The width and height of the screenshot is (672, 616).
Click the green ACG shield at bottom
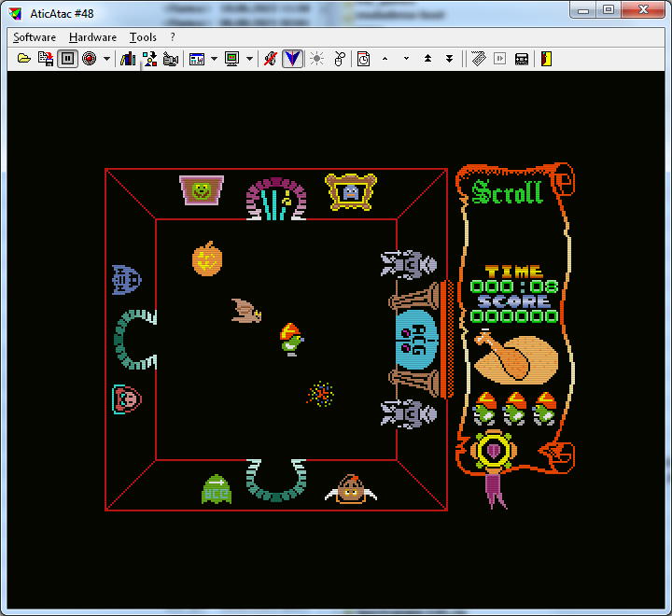pos(217,489)
